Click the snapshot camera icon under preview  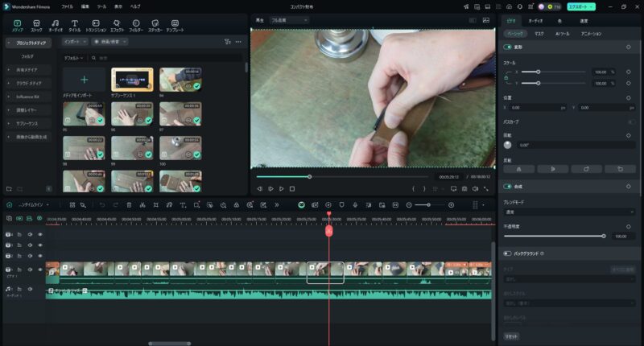(x=464, y=189)
